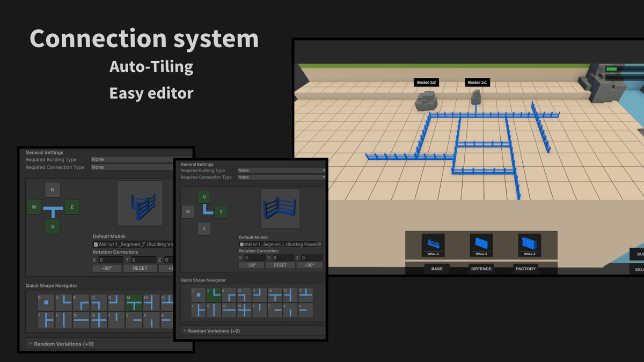Viewport: 644px width, 362px height.
Task: Switch to the FACTORY tab
Action: coord(525,268)
